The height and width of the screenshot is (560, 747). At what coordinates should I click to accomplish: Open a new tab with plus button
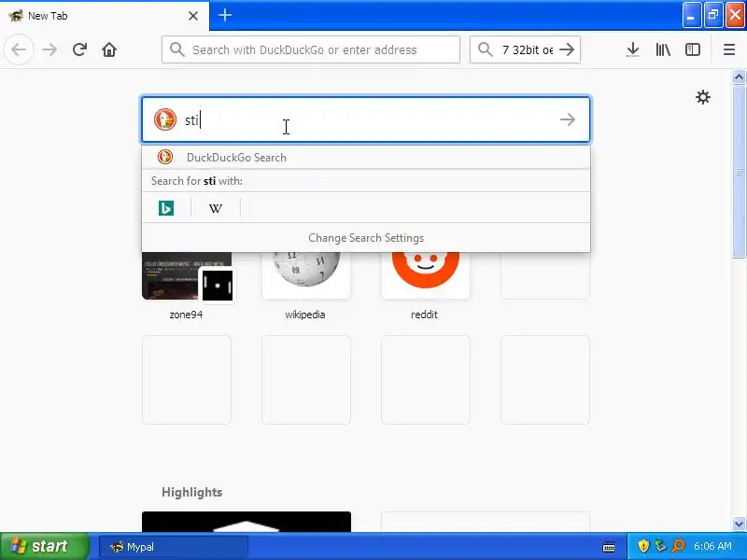pos(225,15)
